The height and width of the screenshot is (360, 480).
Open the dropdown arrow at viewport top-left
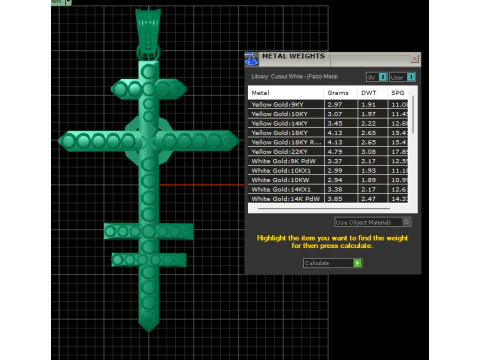(68, 2)
